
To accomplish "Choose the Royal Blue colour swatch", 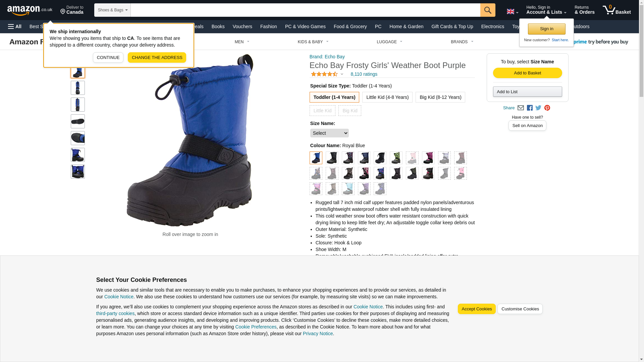I will (316, 158).
